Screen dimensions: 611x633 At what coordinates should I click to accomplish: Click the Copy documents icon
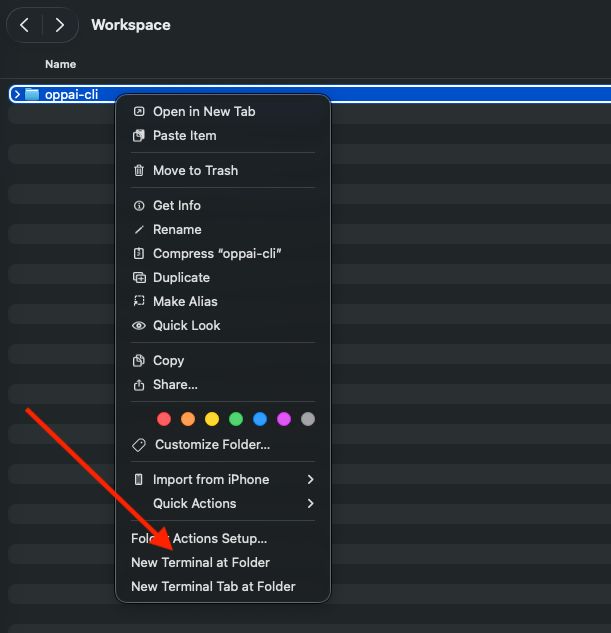click(139, 361)
